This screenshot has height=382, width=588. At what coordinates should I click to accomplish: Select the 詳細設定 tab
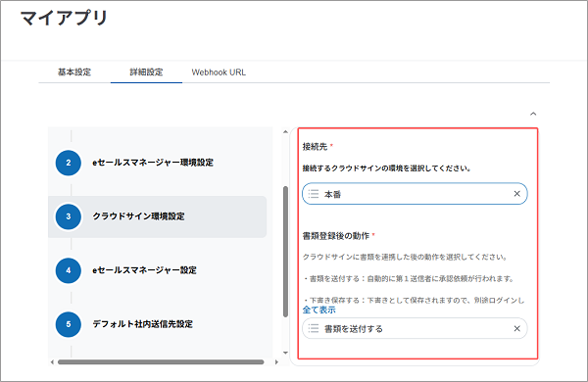click(x=146, y=72)
